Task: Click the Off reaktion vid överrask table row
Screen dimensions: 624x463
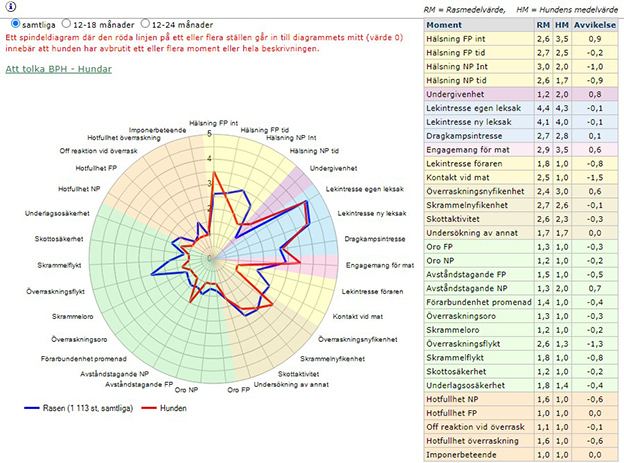Action: click(521, 427)
